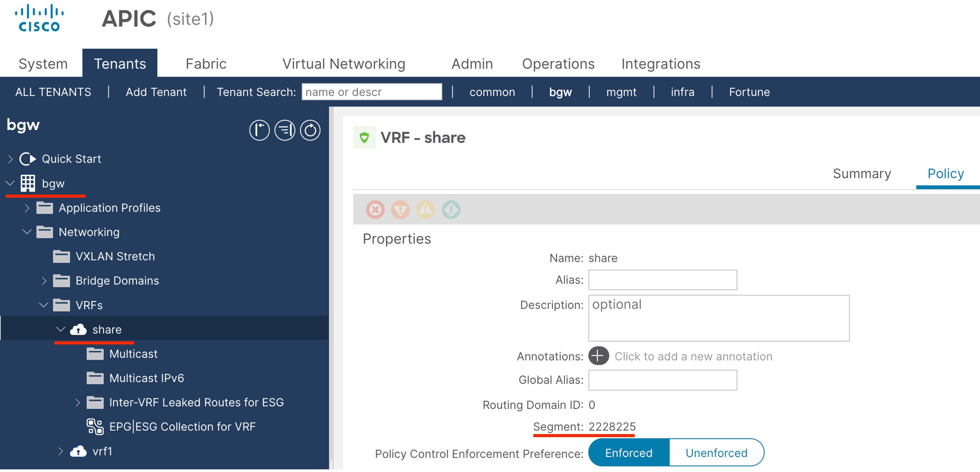Show minor faults yellow triangle icon
This screenshot has height=472, width=980.
(x=426, y=209)
